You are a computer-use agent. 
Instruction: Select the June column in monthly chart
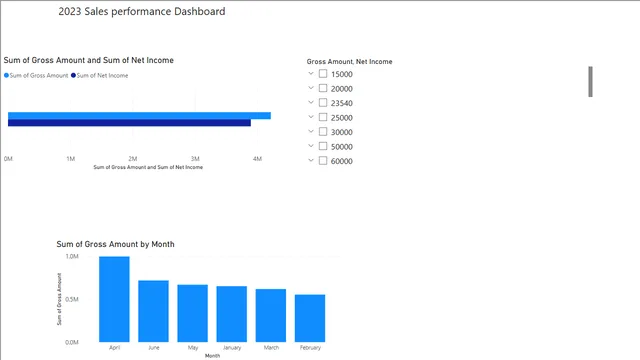(x=153, y=311)
